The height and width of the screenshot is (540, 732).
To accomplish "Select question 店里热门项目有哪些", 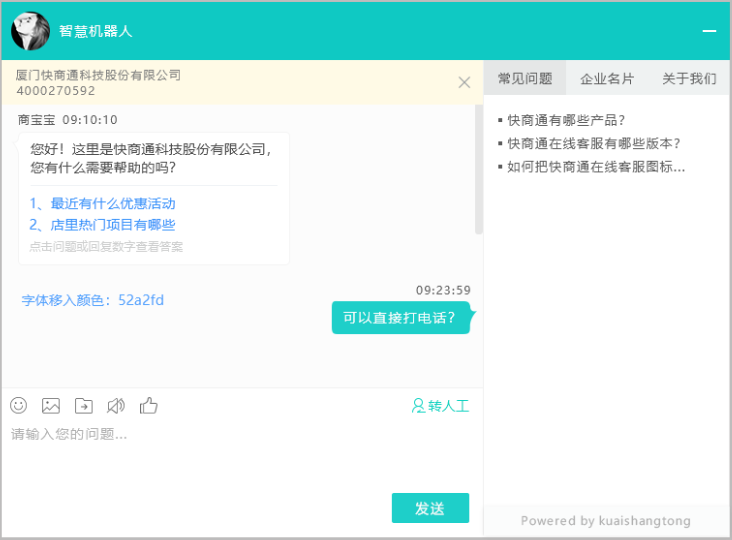I will 103,225.
